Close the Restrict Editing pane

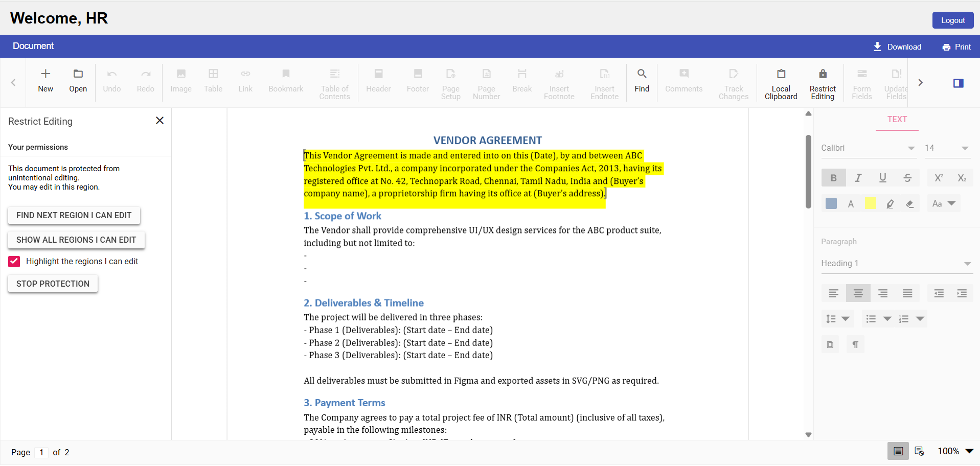pyautogui.click(x=159, y=121)
